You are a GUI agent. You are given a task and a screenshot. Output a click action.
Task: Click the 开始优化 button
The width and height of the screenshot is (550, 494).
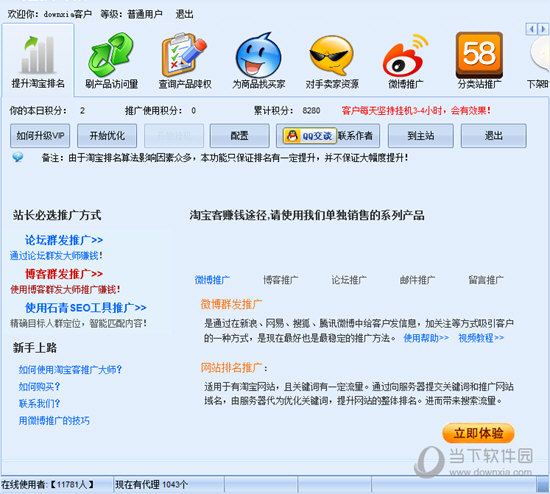click(107, 136)
